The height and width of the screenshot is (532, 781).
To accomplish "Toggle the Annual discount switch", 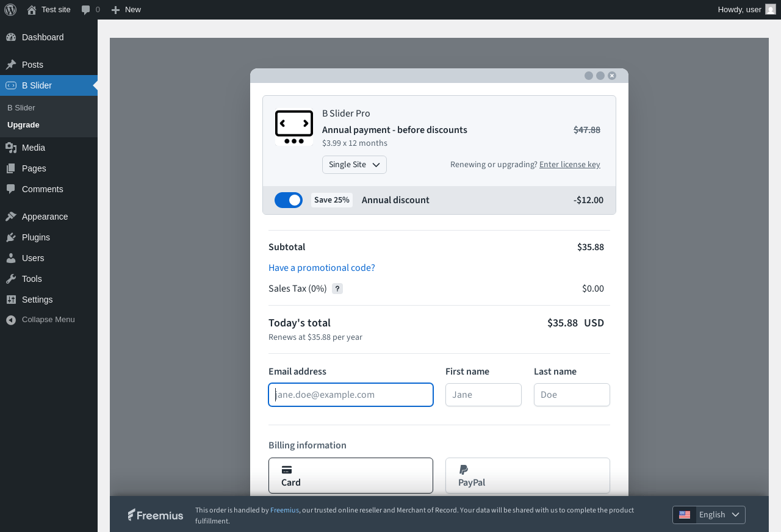I will tap(289, 200).
